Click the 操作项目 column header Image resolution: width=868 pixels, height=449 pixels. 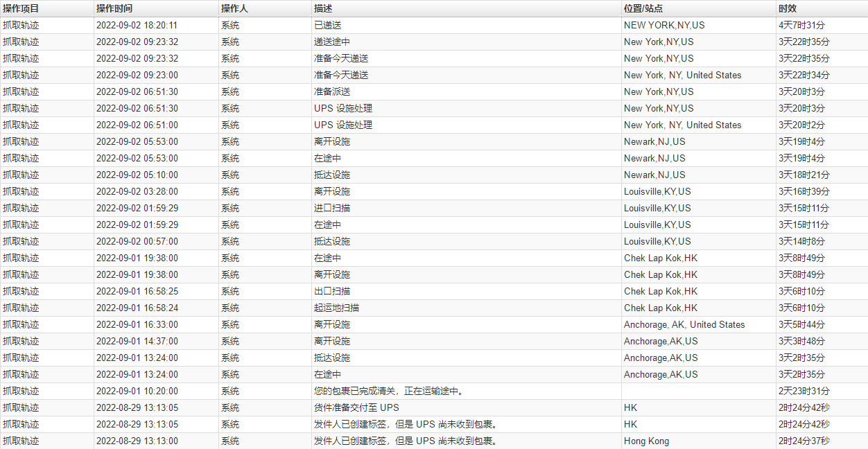coord(21,8)
